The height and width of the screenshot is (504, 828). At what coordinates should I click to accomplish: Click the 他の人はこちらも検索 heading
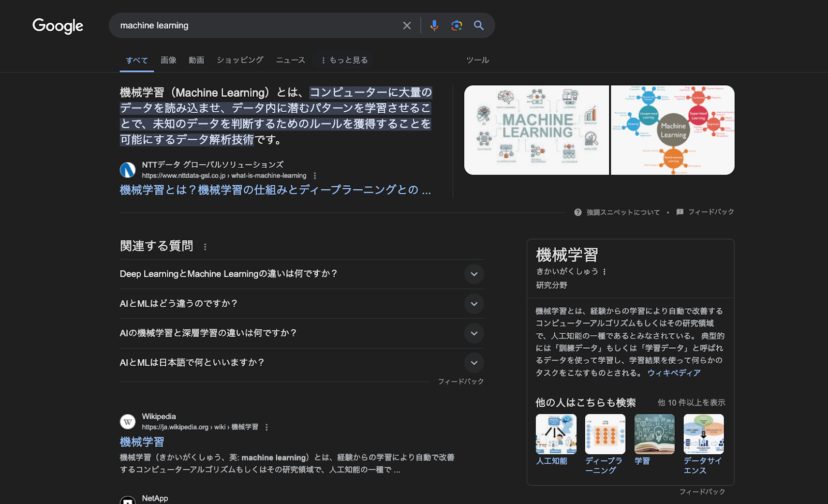(x=586, y=403)
